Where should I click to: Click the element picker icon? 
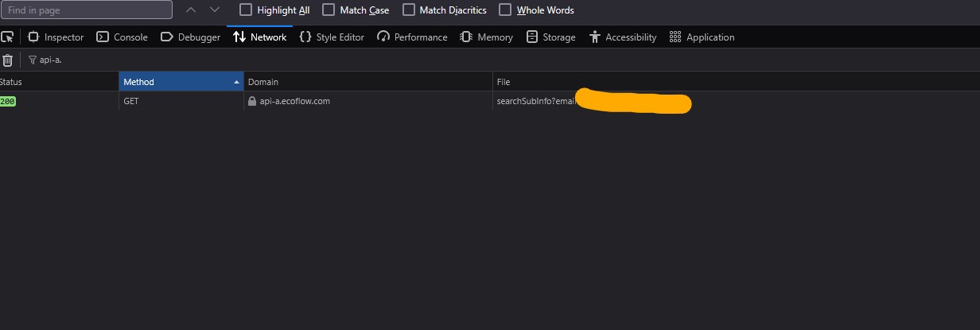pos(7,37)
